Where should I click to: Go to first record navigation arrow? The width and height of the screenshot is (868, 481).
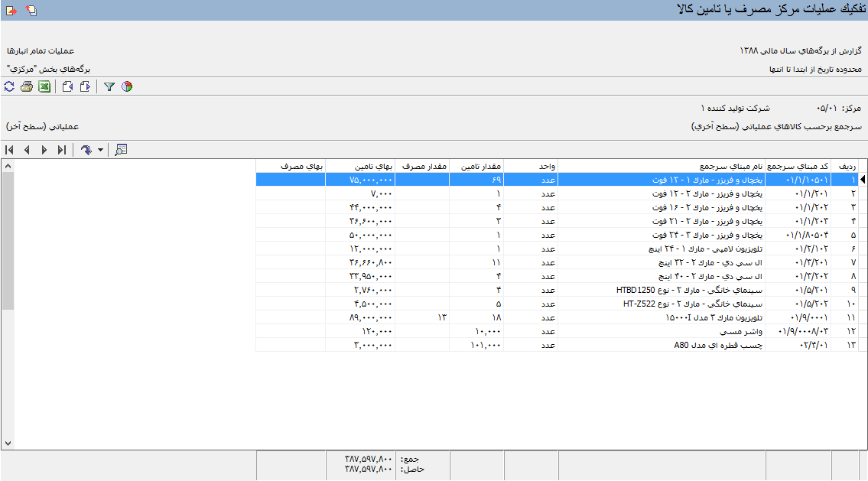[x=9, y=150]
